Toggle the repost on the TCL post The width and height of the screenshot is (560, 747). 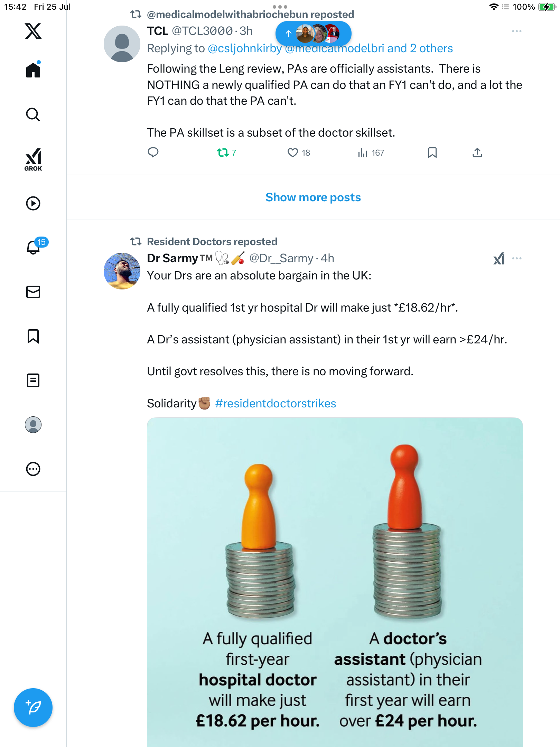(x=227, y=153)
